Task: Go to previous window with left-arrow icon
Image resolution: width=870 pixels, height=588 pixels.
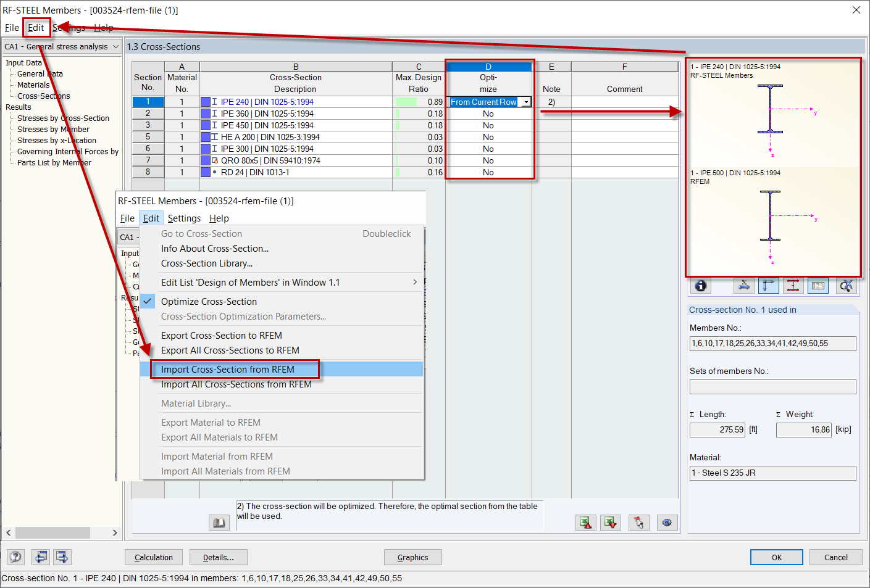Action: point(41,557)
